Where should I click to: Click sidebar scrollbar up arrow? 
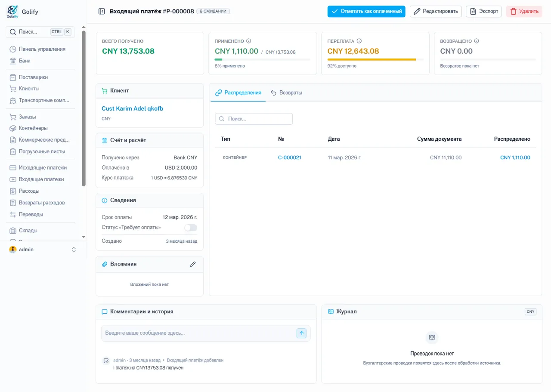pos(84,28)
